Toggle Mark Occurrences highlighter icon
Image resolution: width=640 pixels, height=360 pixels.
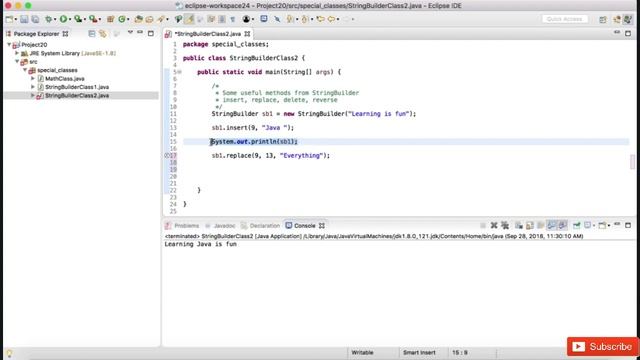[x=189, y=19]
